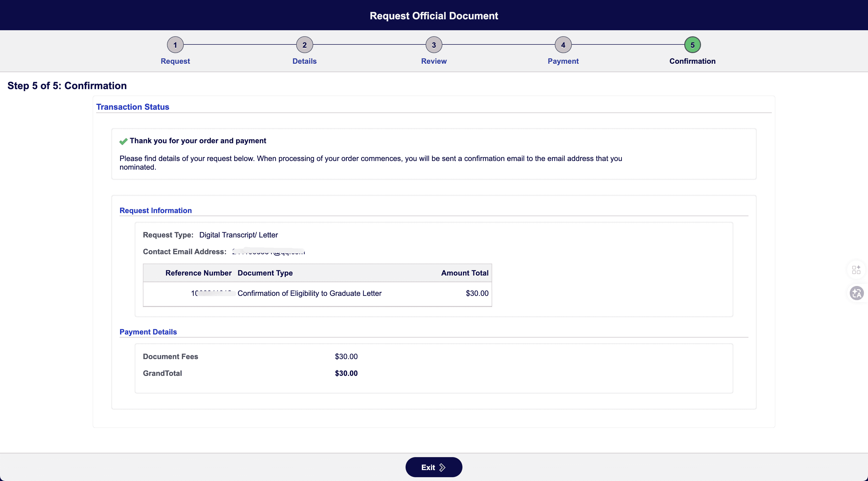
Task: Go to the Request step label
Action: [175, 61]
